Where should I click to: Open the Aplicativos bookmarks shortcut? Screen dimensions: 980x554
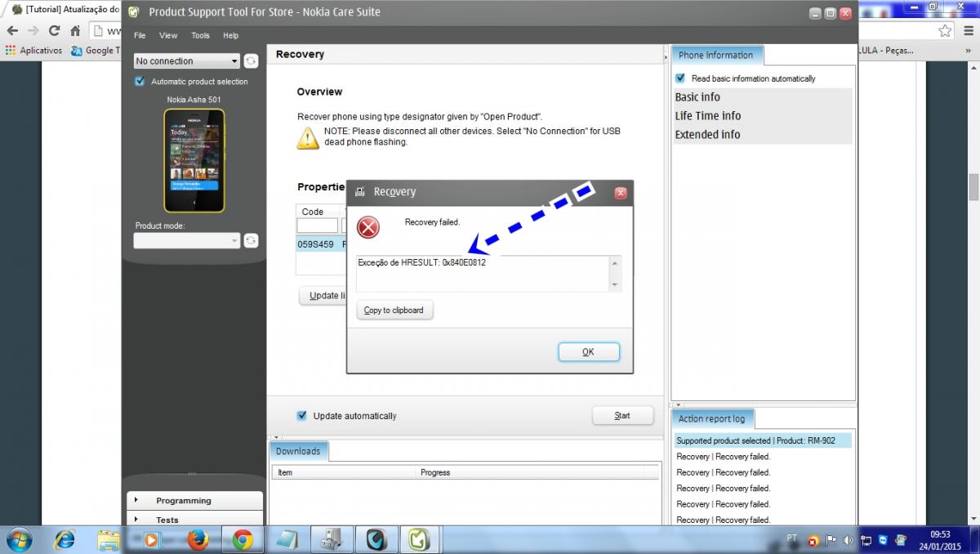pos(33,51)
